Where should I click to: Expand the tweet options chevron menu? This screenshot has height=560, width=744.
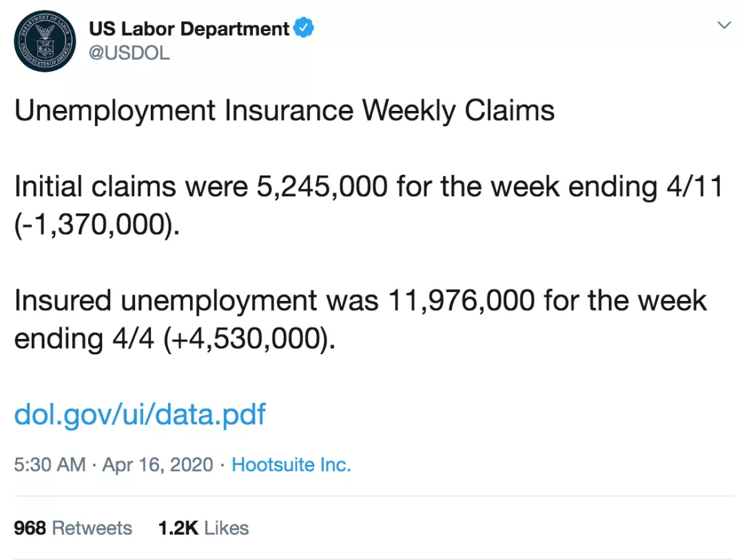tap(724, 25)
